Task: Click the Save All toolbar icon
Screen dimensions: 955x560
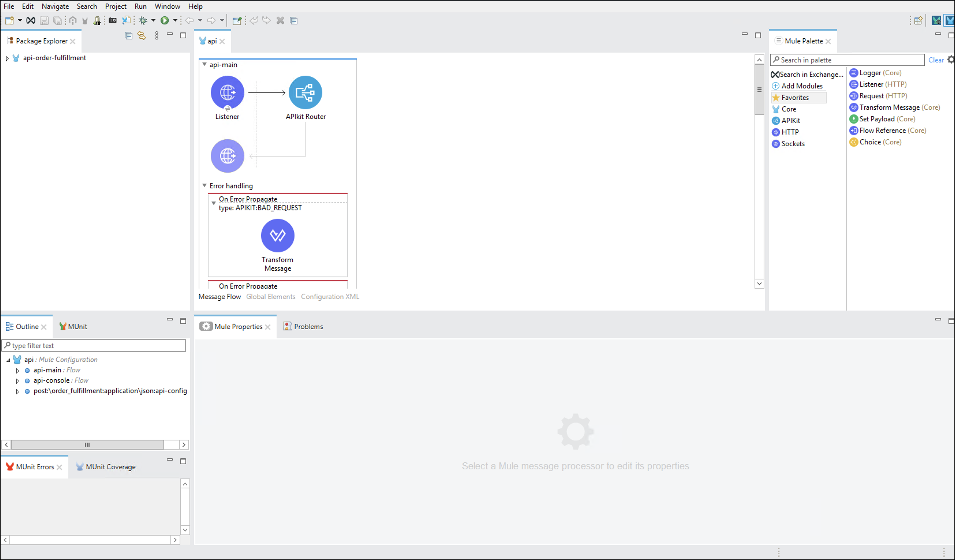Action: tap(58, 20)
